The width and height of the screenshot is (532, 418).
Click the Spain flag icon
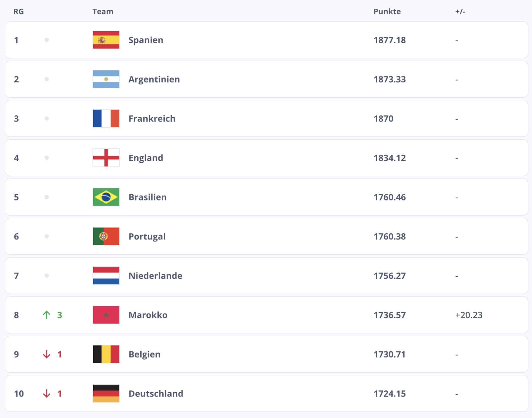point(106,40)
